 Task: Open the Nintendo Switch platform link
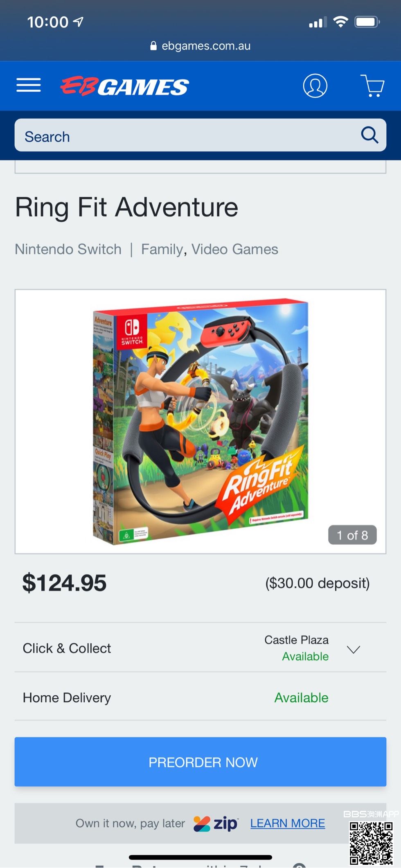click(68, 249)
